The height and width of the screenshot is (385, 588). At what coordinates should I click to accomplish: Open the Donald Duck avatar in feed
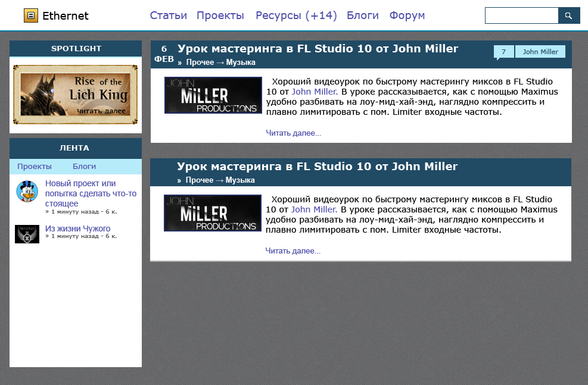point(27,192)
